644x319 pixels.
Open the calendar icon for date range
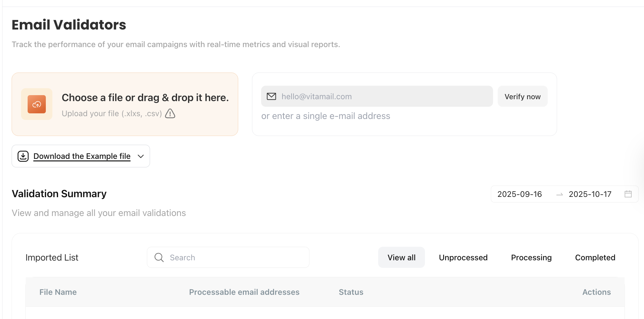[x=628, y=194]
